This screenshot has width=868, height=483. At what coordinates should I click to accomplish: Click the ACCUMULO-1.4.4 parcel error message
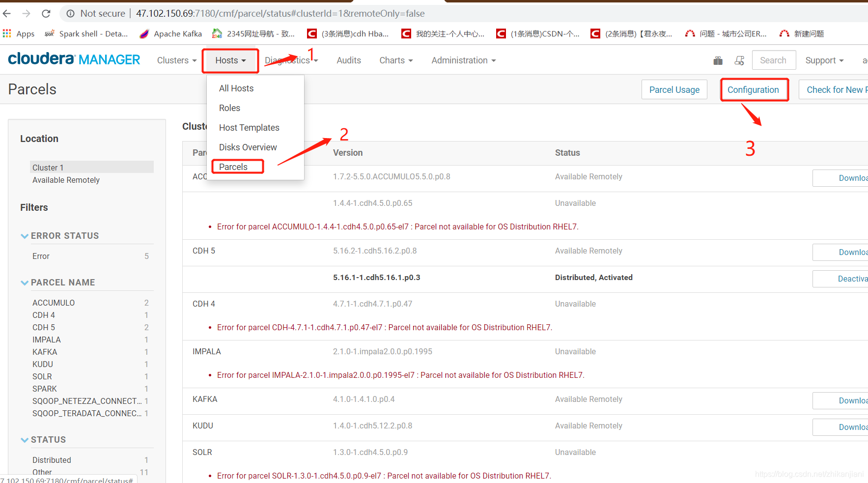398,227
